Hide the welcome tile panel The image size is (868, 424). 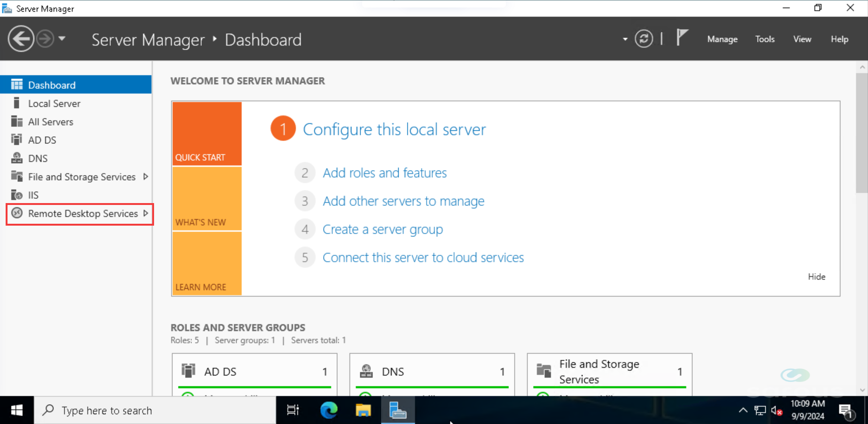pos(816,276)
